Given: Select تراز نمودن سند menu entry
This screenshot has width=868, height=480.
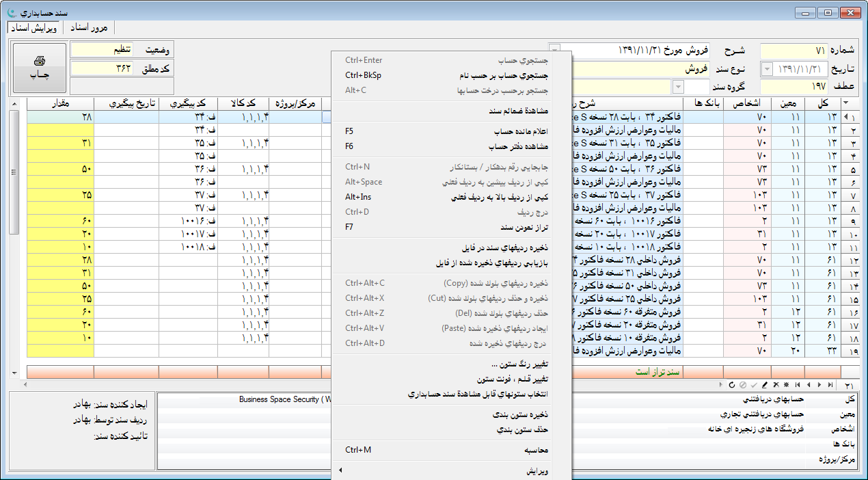Looking at the screenshot, I should pos(451,226).
